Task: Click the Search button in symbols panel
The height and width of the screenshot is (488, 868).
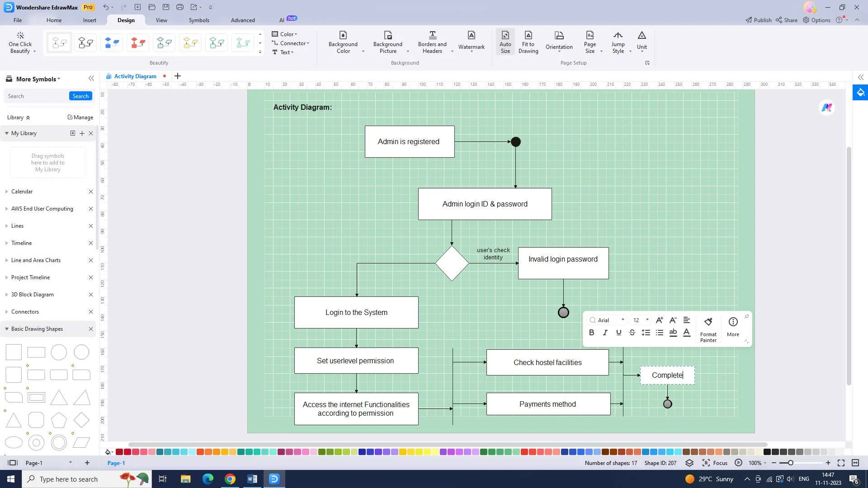Action: [x=80, y=96]
